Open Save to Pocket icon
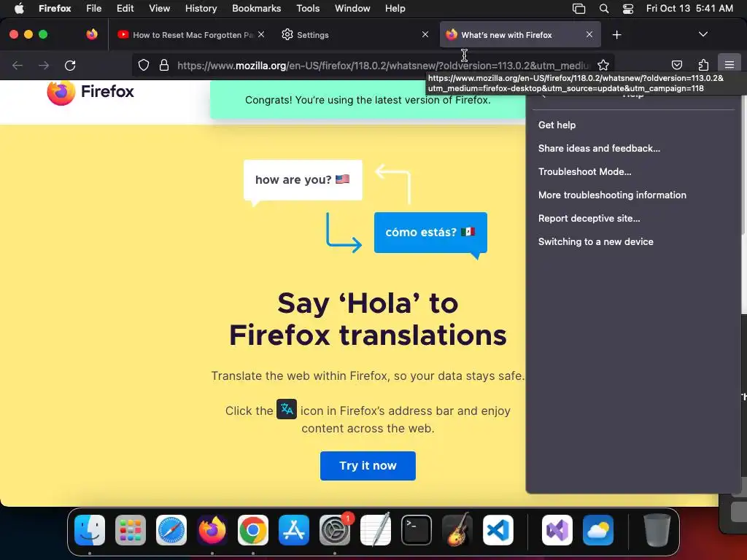The width and height of the screenshot is (747, 560). point(676,65)
